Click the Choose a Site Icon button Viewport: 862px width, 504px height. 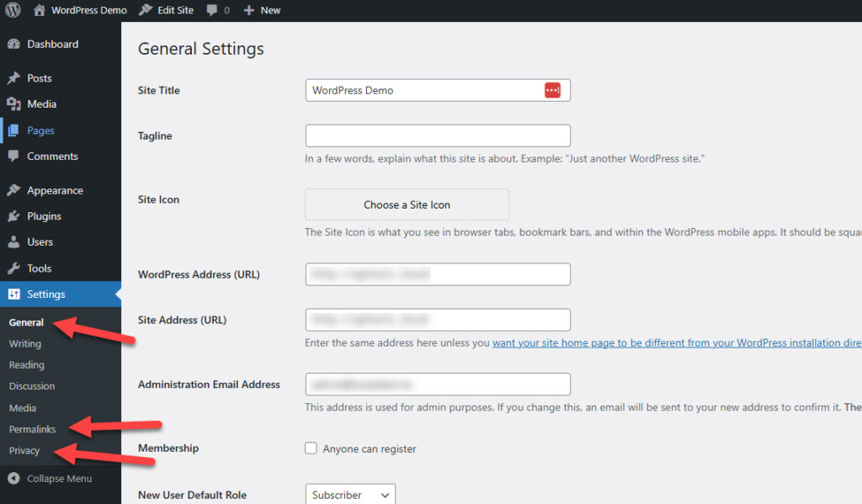click(407, 204)
